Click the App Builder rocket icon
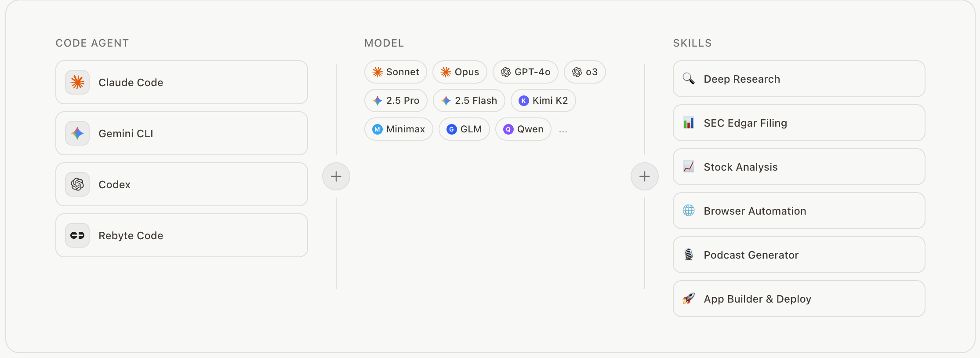The image size is (980, 358). pos(689,299)
